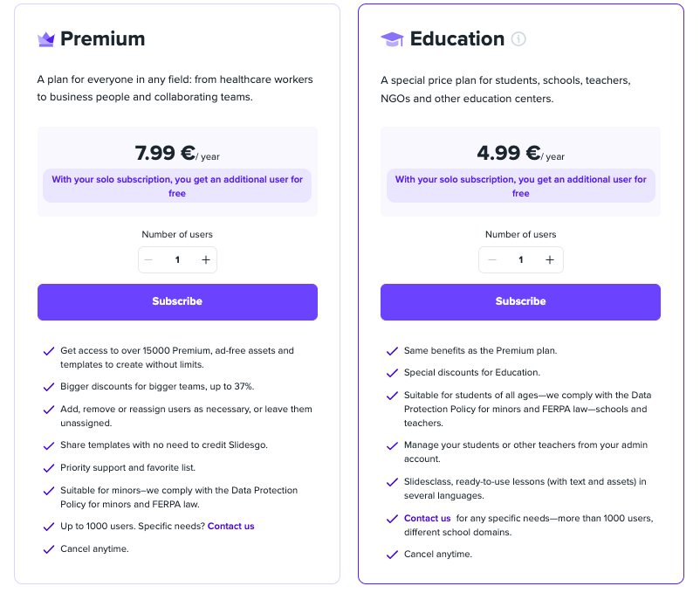
Task: Click checkmark beside Same benefits as Premium
Action: pos(392,351)
